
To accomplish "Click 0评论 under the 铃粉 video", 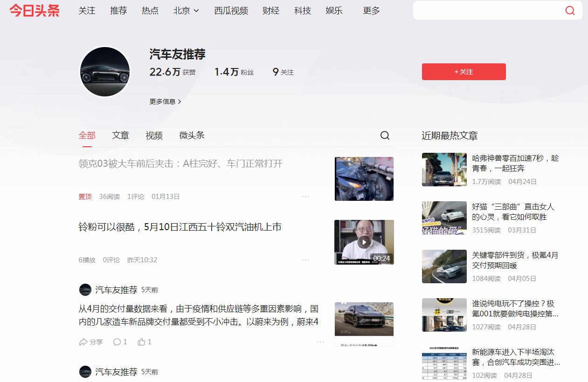I will [x=111, y=260].
